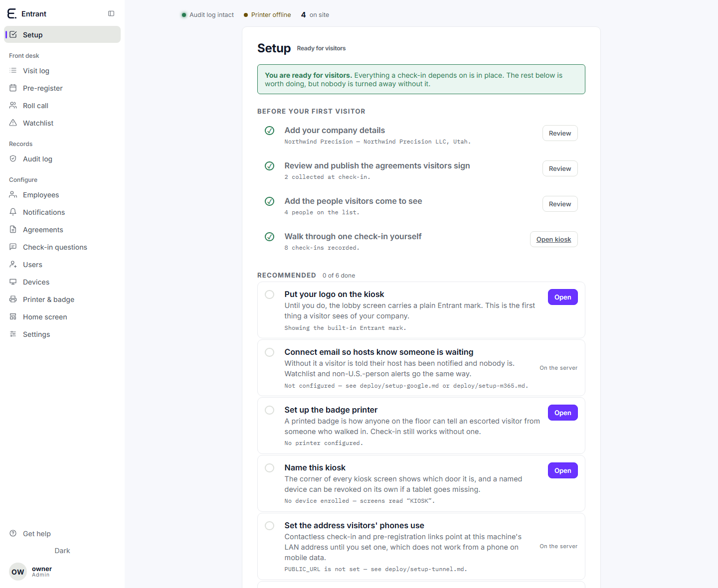This screenshot has width=718, height=588.
Task: Click the Settings sliders icon
Action: (13, 334)
